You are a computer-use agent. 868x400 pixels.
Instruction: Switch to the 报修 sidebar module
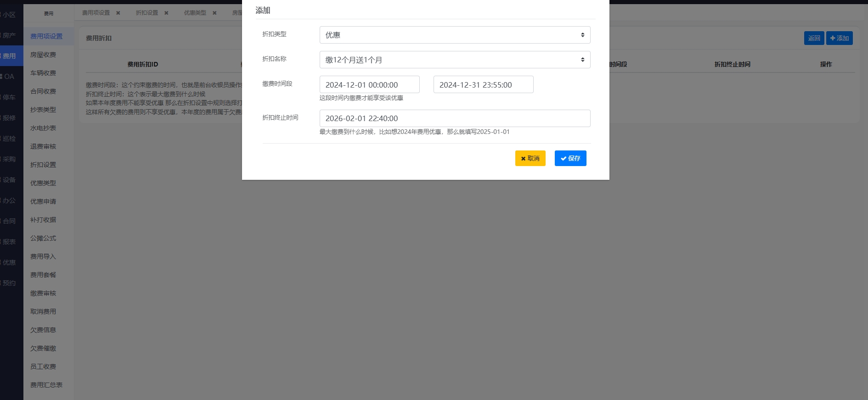pyautogui.click(x=9, y=118)
